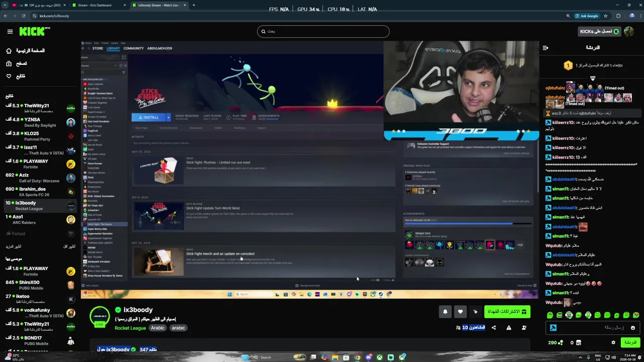
Task: Click the capitalized Arabic tag
Action: coord(157,328)
